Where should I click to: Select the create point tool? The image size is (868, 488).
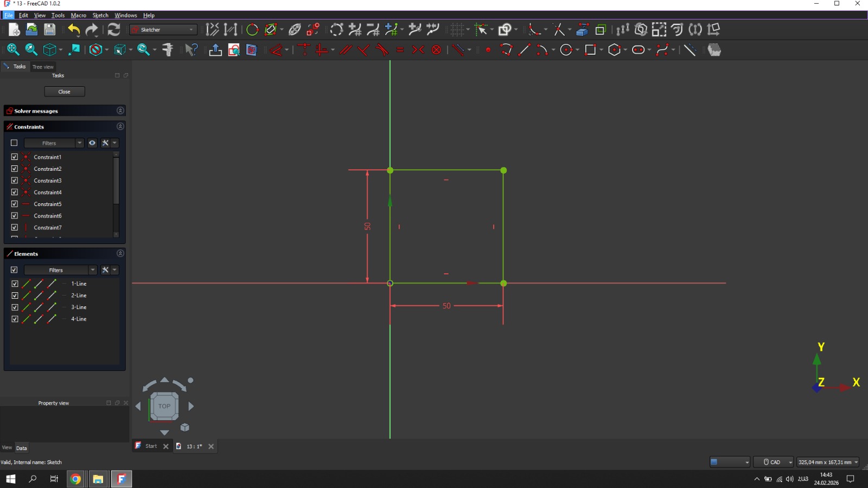click(x=488, y=50)
